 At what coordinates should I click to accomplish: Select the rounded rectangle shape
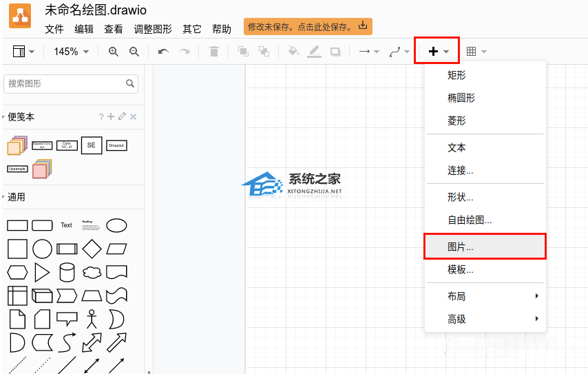(x=42, y=225)
